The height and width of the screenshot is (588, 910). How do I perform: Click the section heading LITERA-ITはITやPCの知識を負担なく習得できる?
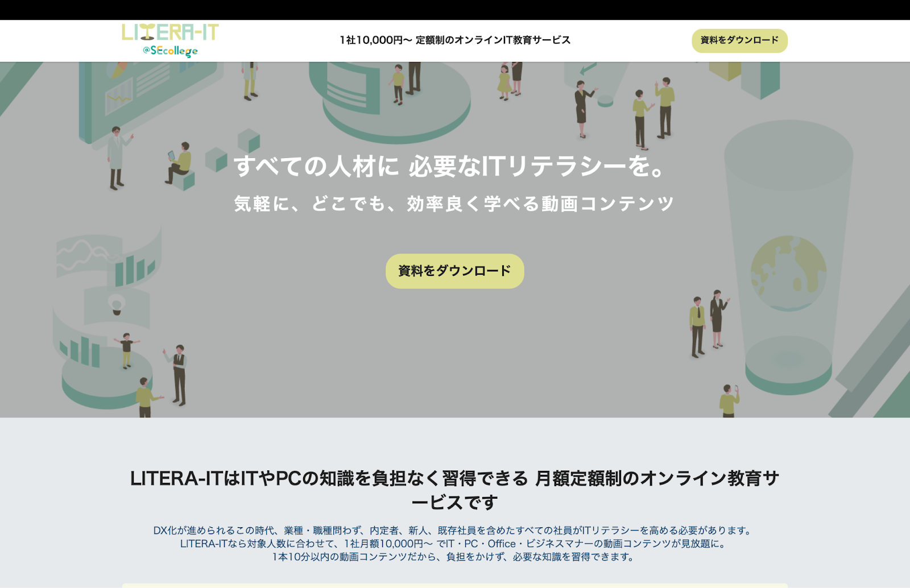pos(329,478)
